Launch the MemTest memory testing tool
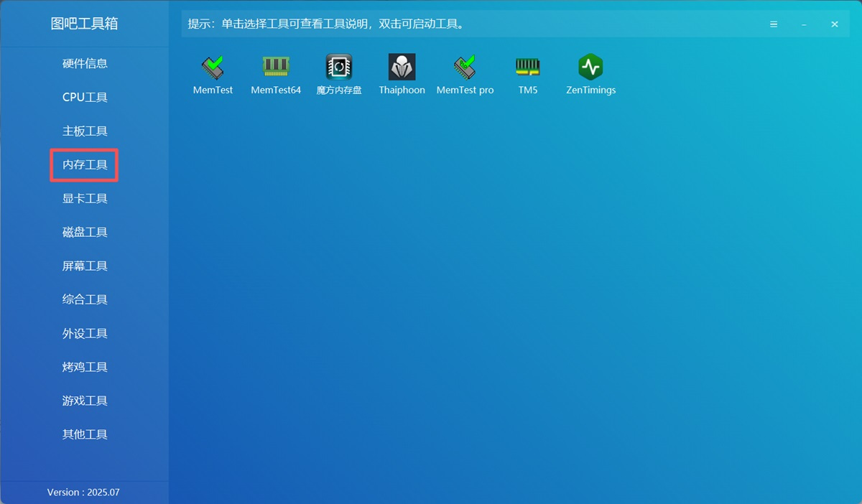 tap(213, 72)
